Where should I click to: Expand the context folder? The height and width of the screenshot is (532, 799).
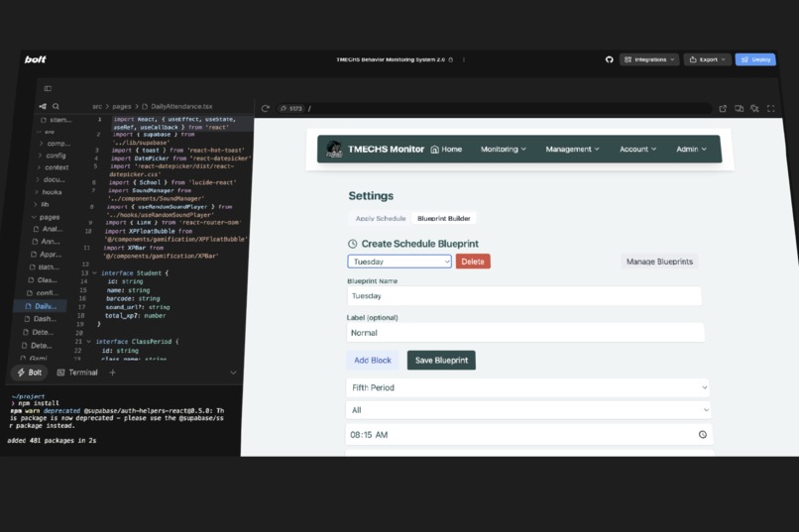tap(53, 167)
